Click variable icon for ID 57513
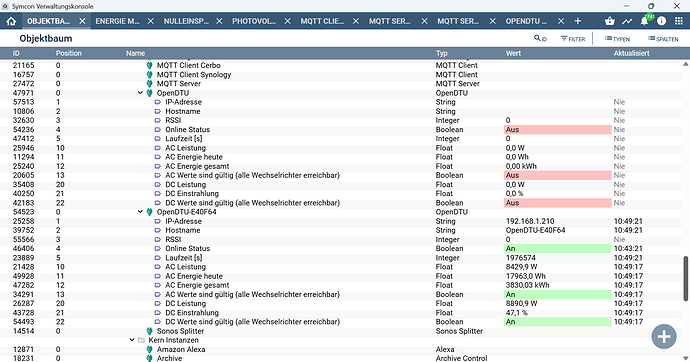Viewport: 690px width, 362px height. point(158,102)
